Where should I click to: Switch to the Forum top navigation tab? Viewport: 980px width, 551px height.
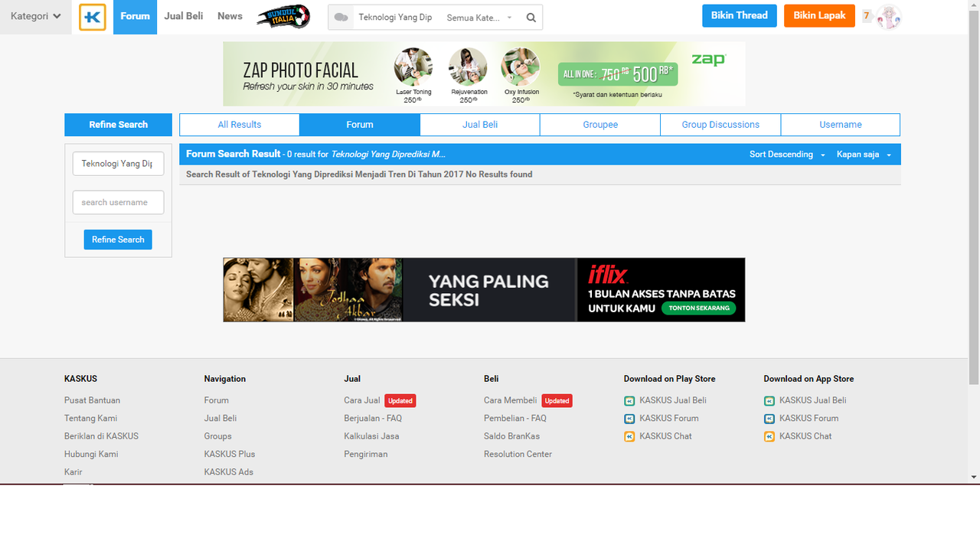tap(135, 17)
